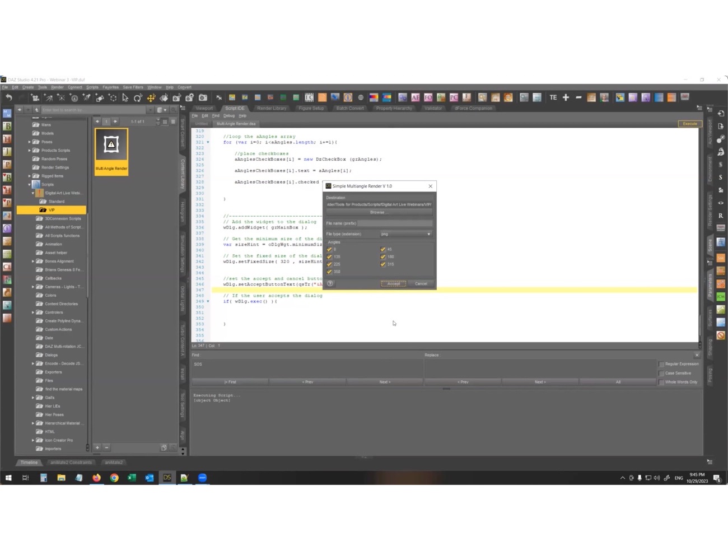This screenshot has height=560, width=728.
Task: Click the TE icon in the main toolbar
Action: 553,97
